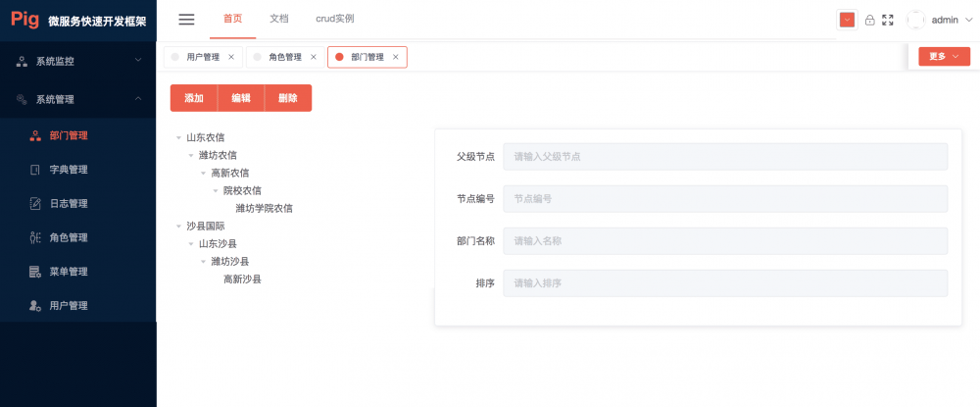This screenshot has height=407, width=980.
Task: Click the Pig logo text
Action: [25, 20]
